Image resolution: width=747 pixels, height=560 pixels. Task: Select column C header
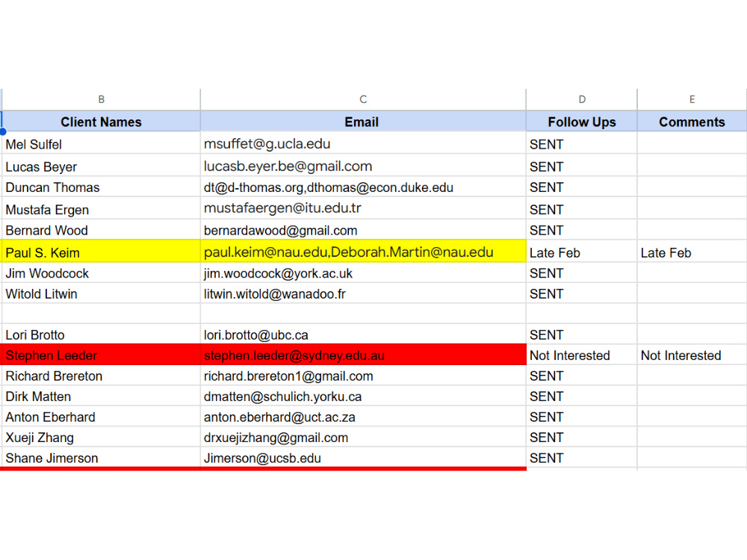tap(363, 99)
